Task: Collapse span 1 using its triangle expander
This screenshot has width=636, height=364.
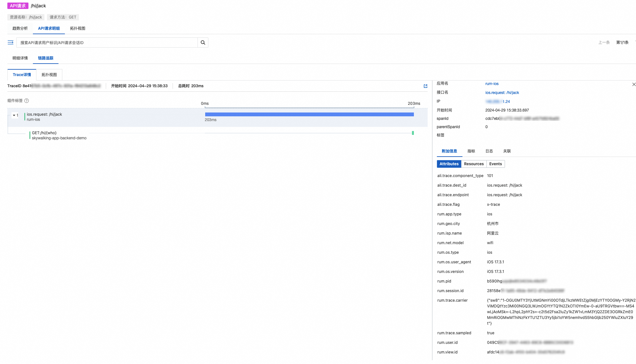Action: 14,115
